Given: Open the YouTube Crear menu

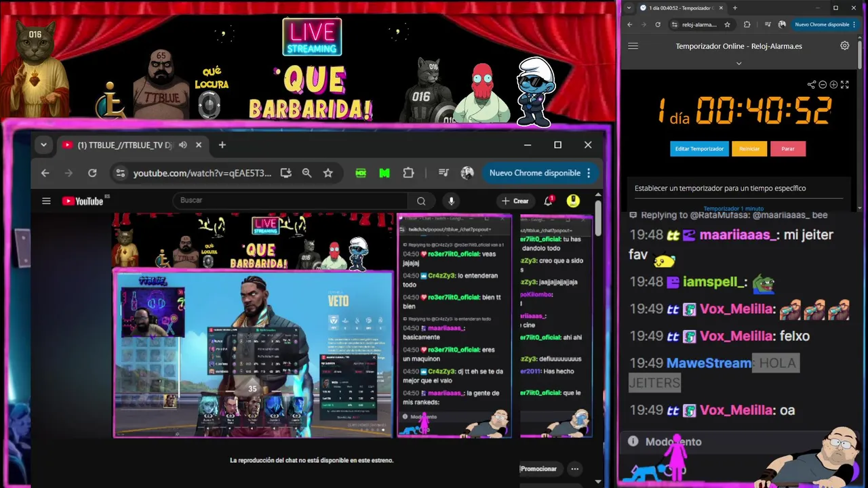Looking at the screenshot, I should point(515,201).
